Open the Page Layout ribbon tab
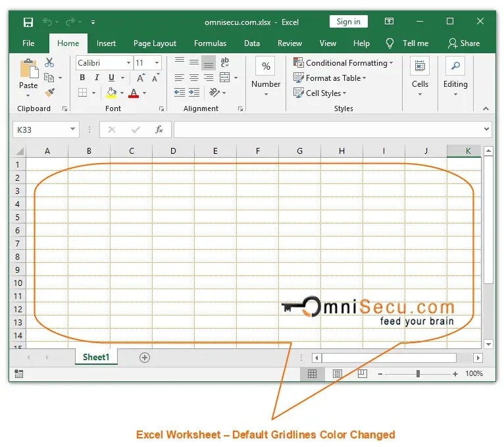Viewport: 504px width, 447px height. coord(155,43)
